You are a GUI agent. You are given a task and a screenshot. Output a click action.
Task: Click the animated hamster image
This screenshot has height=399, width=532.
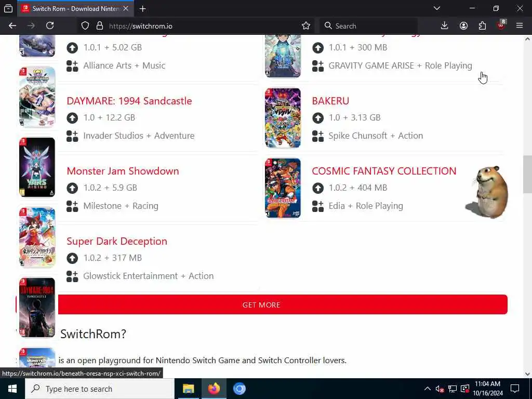tap(487, 192)
